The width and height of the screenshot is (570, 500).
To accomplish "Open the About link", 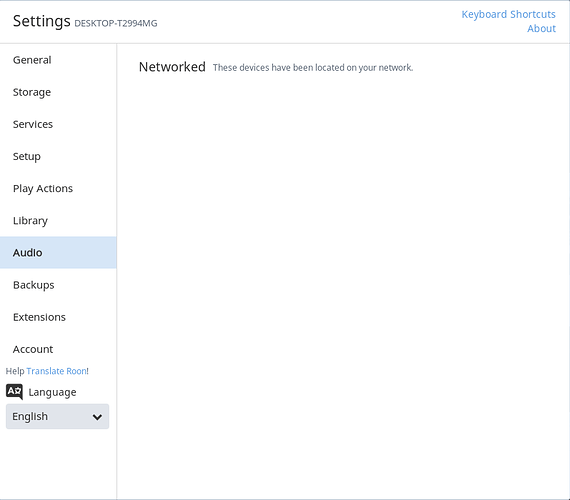I will (541, 28).
